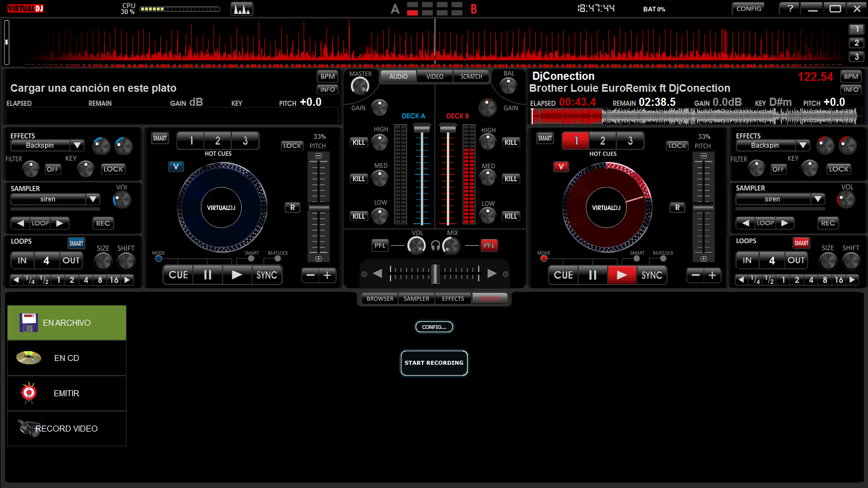Toggle SMART loop on left deck
Screen dimensions: 868x488
pos(76,243)
